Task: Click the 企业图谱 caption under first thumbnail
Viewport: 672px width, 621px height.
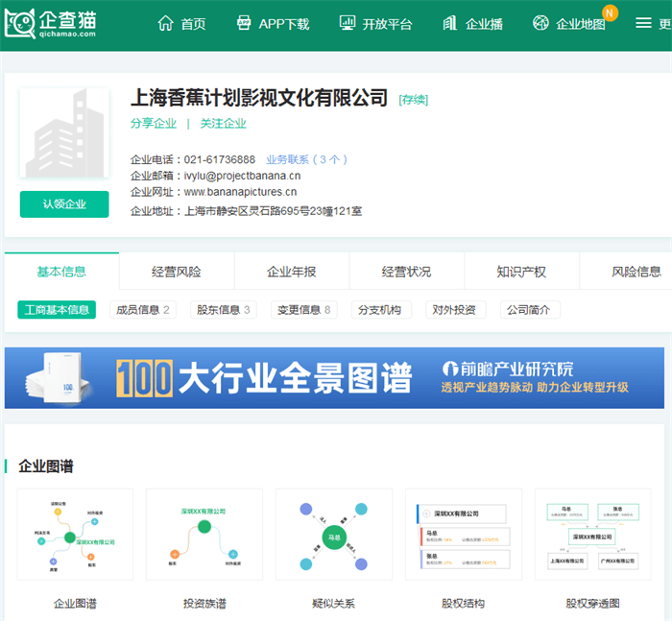Action: click(75, 604)
